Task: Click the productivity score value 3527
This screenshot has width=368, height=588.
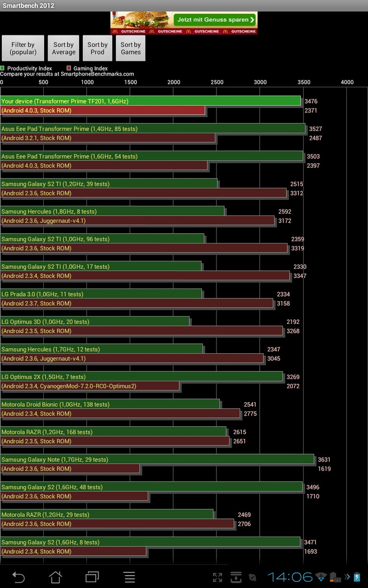Action: click(x=315, y=129)
